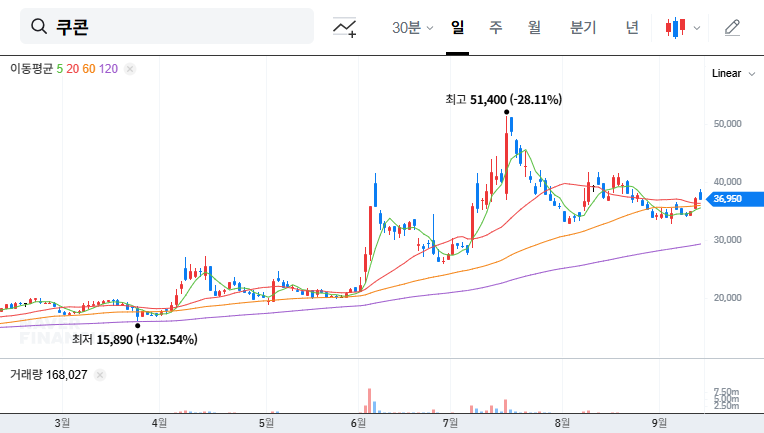This screenshot has height=433, width=764.
Task: Click the black dot at the chart high
Action: click(507, 112)
